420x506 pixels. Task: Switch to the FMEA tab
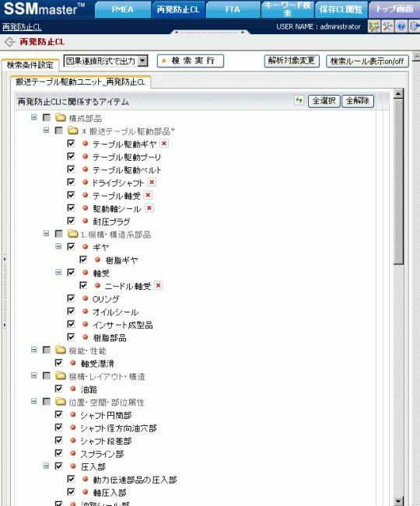(123, 9)
